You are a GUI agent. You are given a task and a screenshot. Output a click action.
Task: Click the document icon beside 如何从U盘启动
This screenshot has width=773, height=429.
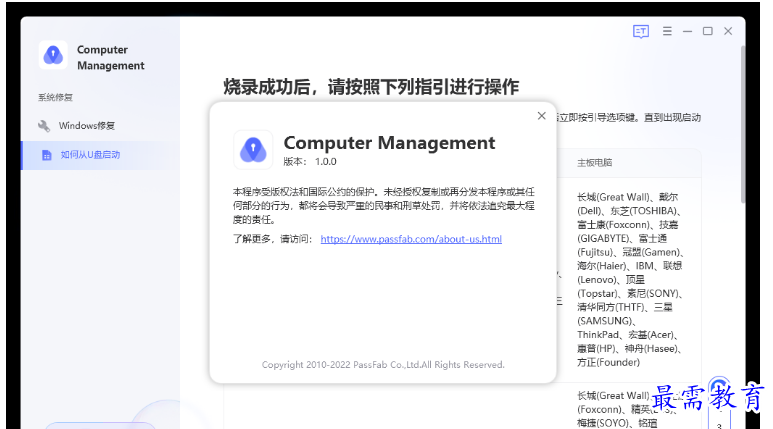[46, 155]
